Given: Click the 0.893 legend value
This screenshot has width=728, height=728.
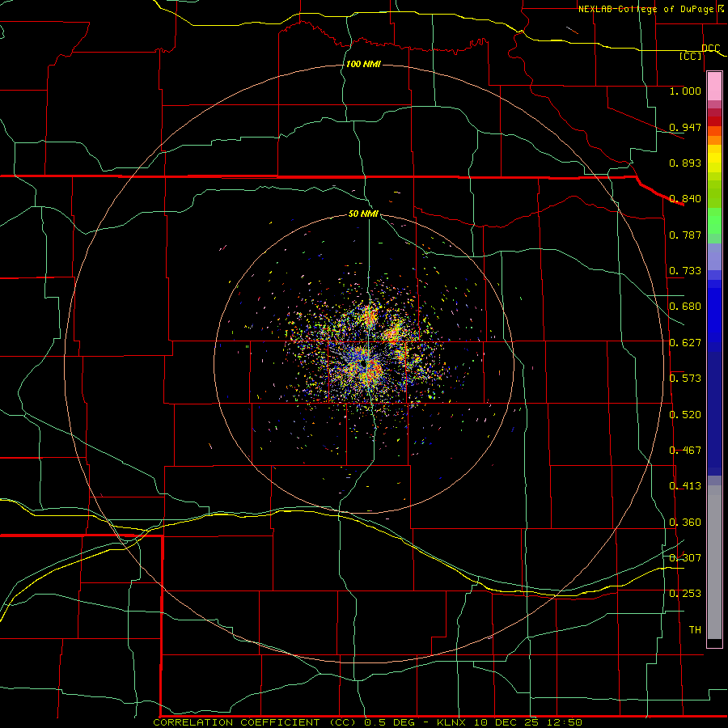Looking at the screenshot, I should click(x=685, y=163).
